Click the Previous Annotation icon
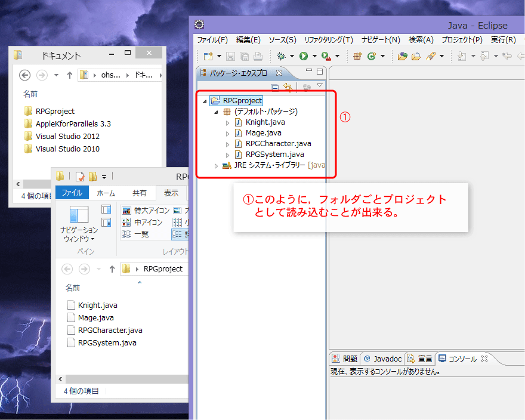525x420 pixels. (484, 56)
